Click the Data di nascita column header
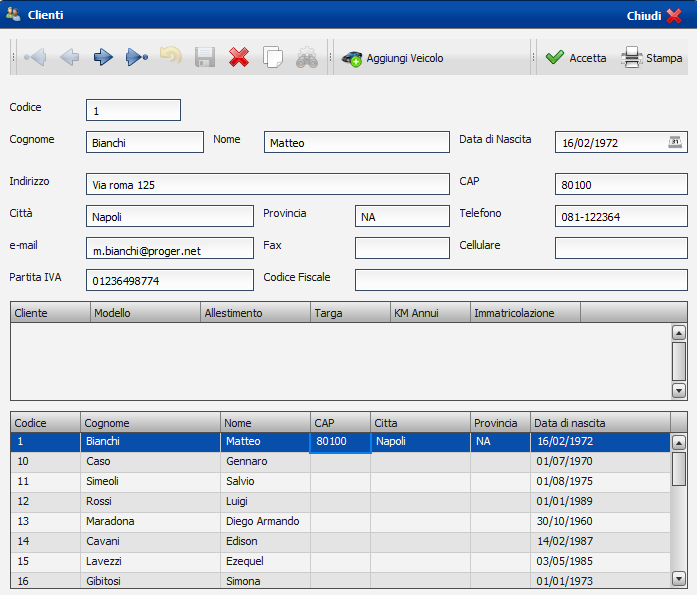The image size is (697, 595). click(600, 423)
